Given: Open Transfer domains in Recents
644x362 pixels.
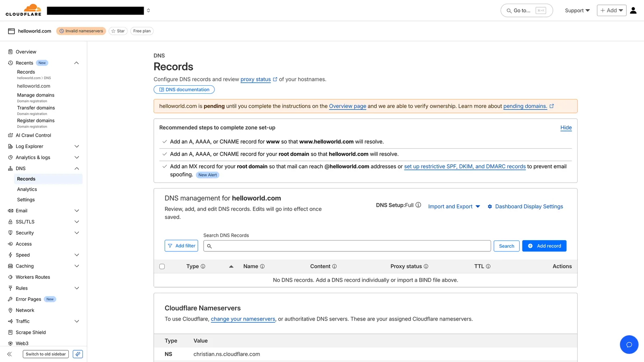Looking at the screenshot, I should click(x=36, y=108).
